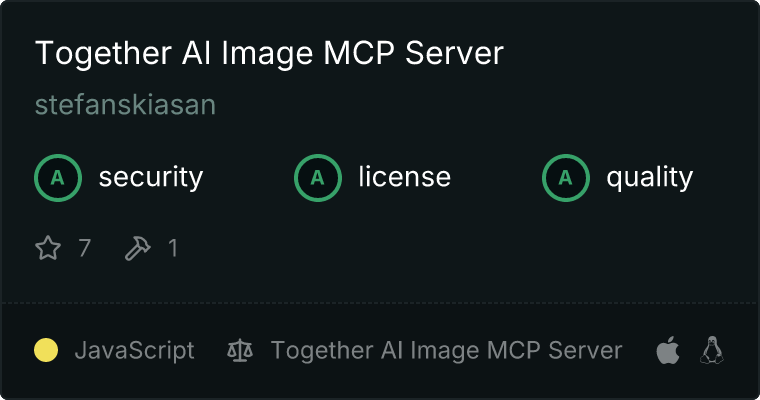Click the security grade A badge
The height and width of the screenshot is (400, 760).
click(x=58, y=178)
